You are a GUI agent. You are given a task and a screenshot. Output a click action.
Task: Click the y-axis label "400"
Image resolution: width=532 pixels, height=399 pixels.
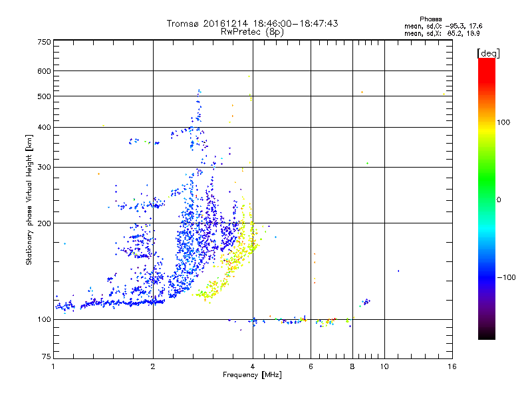[x=44, y=127]
